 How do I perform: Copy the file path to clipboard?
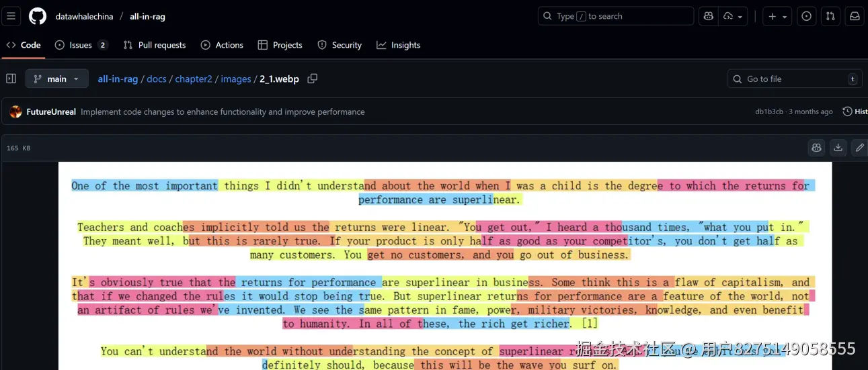tap(312, 79)
